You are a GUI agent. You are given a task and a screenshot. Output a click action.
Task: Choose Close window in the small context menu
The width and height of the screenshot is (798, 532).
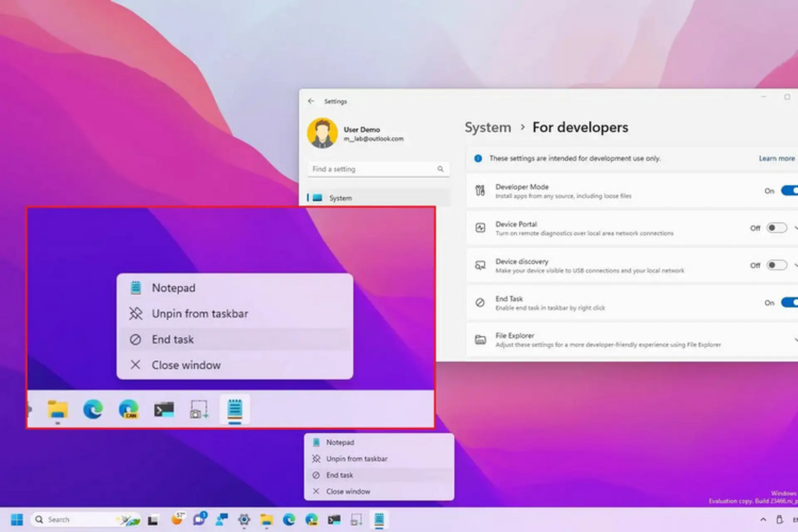click(x=379, y=491)
